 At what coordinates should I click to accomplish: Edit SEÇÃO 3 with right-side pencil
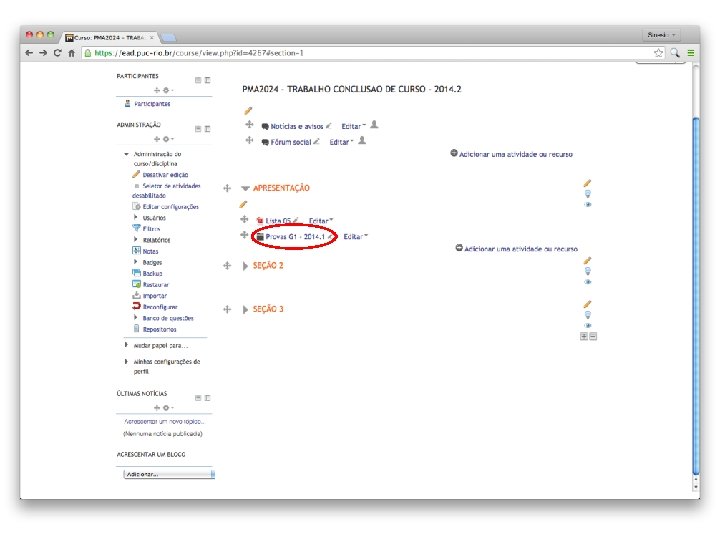click(x=587, y=304)
